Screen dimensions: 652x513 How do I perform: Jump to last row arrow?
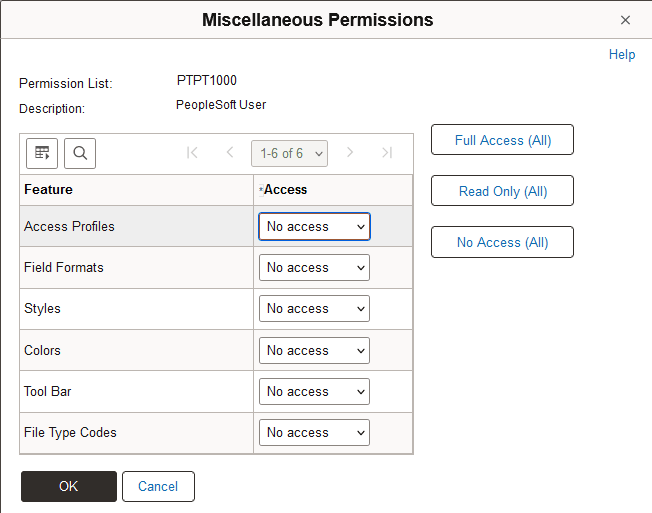click(x=387, y=153)
